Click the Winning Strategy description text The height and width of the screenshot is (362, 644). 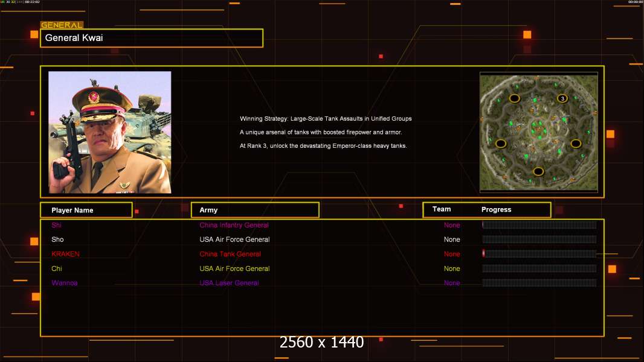(326, 119)
